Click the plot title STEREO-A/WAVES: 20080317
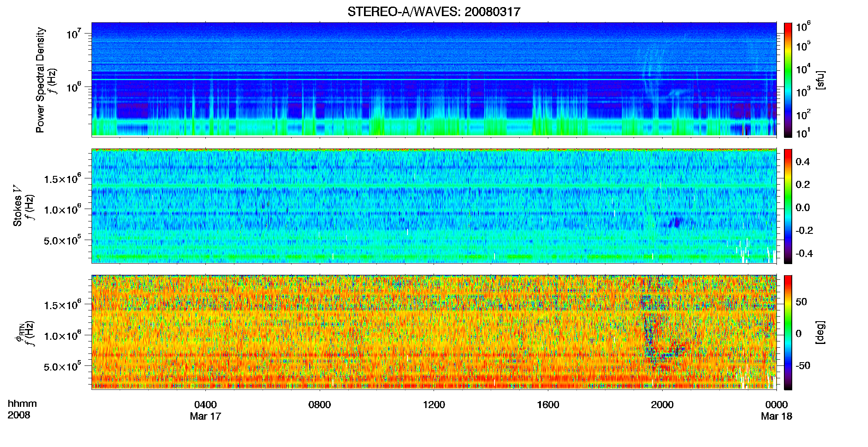Image resolution: width=868 pixels, height=447 pixels. pyautogui.click(x=434, y=12)
